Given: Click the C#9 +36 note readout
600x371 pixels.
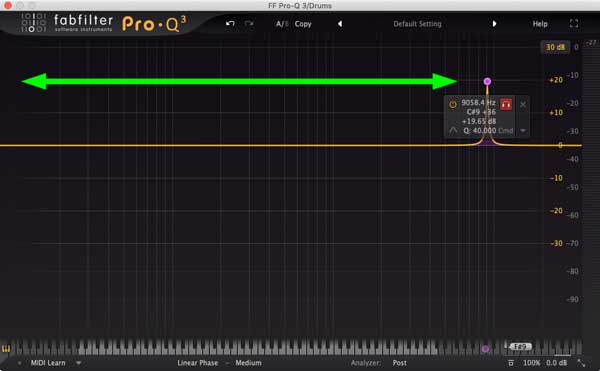Looking at the screenshot, I should click(481, 112).
